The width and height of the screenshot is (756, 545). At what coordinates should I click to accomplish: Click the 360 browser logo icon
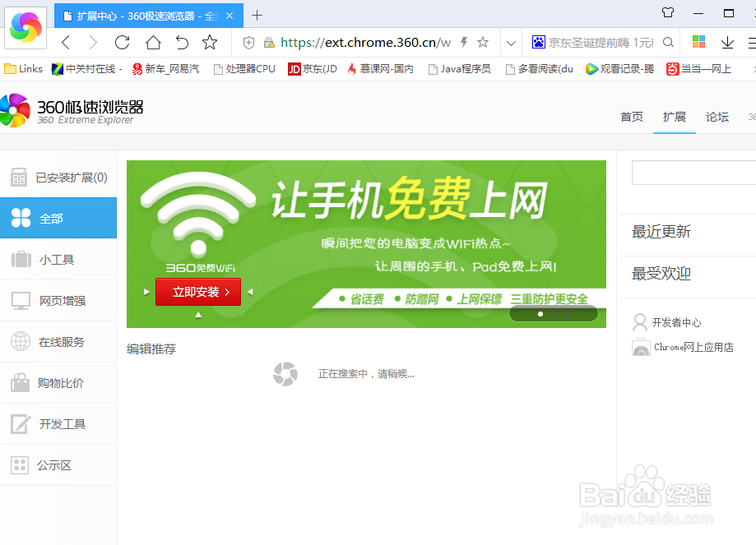coord(26,27)
